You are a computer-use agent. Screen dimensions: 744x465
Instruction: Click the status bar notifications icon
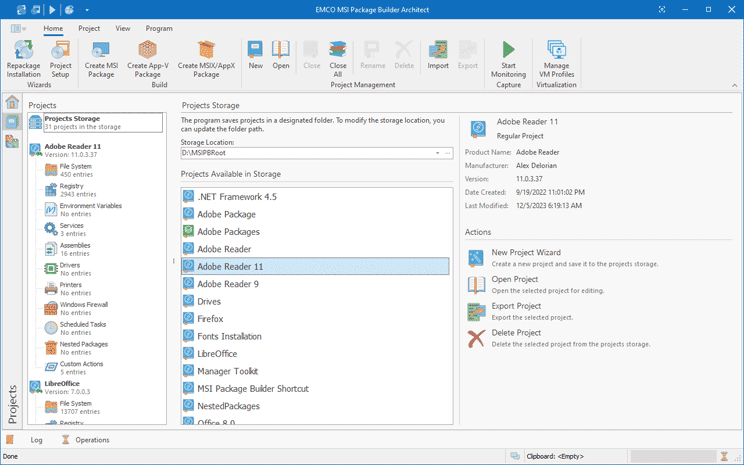point(515,456)
